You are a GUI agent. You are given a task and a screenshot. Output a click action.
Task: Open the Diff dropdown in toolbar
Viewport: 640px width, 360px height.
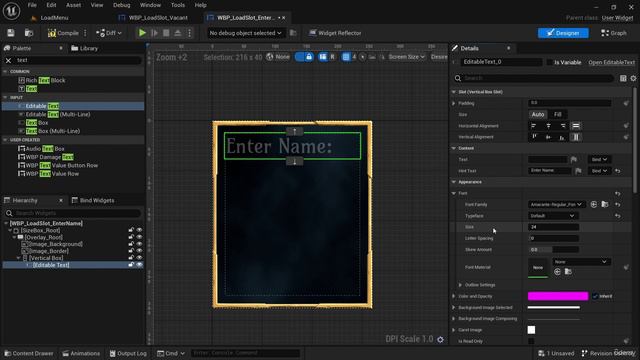[109, 33]
